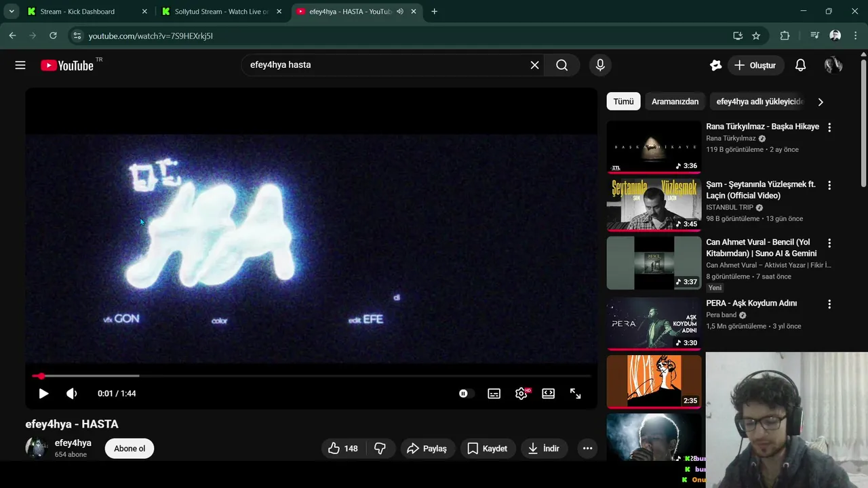
Task: Open more actions ellipsis under video
Action: coord(587,448)
